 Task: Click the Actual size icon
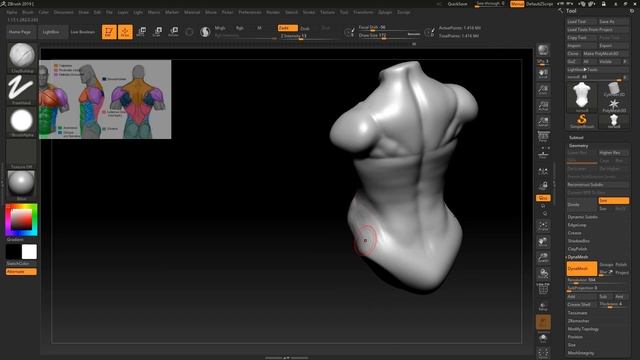pos(543,106)
